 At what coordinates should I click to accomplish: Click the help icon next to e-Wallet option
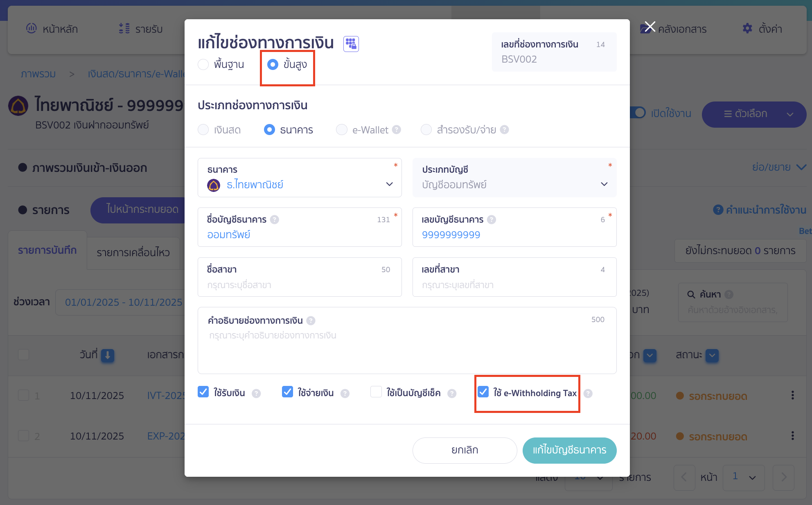coord(396,130)
